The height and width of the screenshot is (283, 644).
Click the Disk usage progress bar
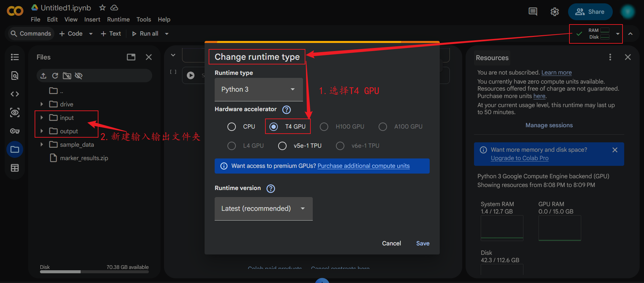pos(94,272)
